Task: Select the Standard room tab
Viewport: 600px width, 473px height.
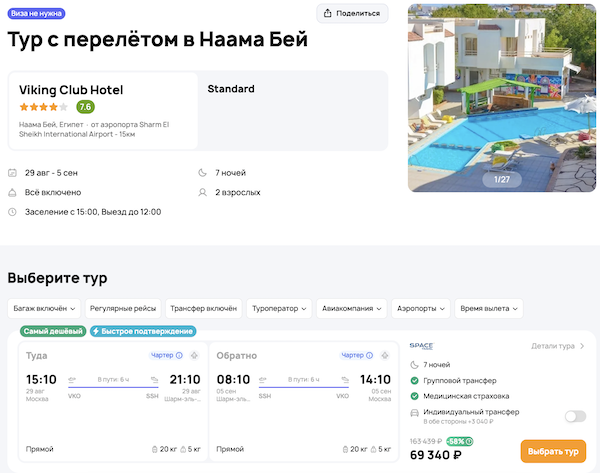Action: tap(231, 89)
